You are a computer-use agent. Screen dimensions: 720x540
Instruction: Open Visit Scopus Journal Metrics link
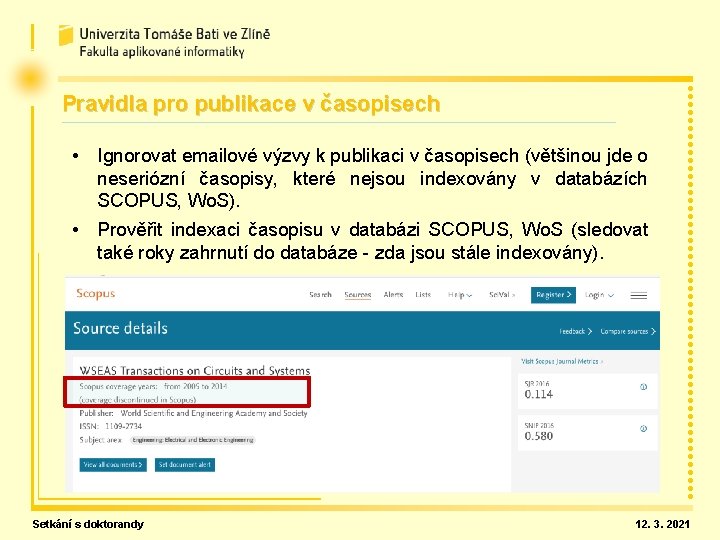tap(562, 361)
